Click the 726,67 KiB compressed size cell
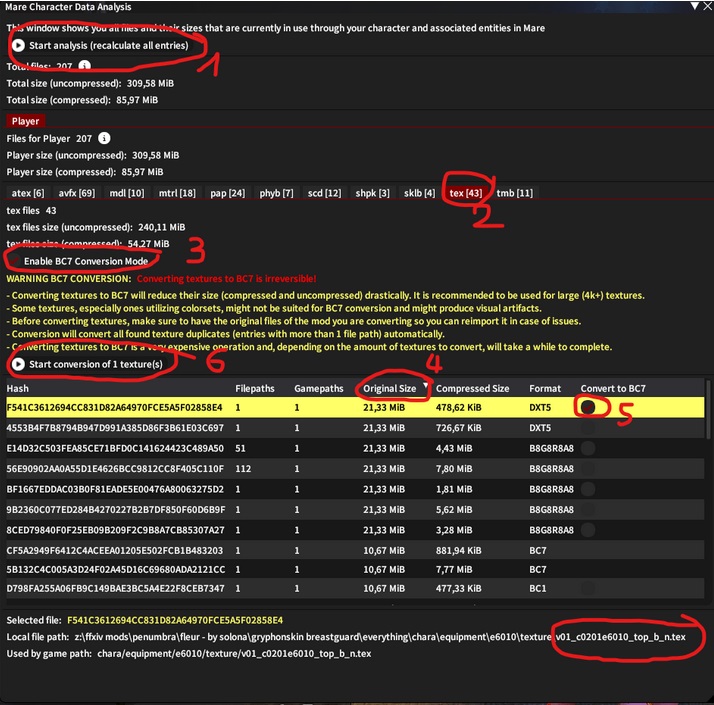Screen dimensions: 714x705 [458, 428]
